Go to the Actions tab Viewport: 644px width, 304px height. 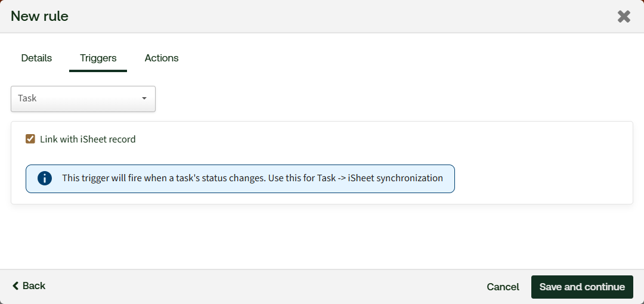pyautogui.click(x=162, y=58)
